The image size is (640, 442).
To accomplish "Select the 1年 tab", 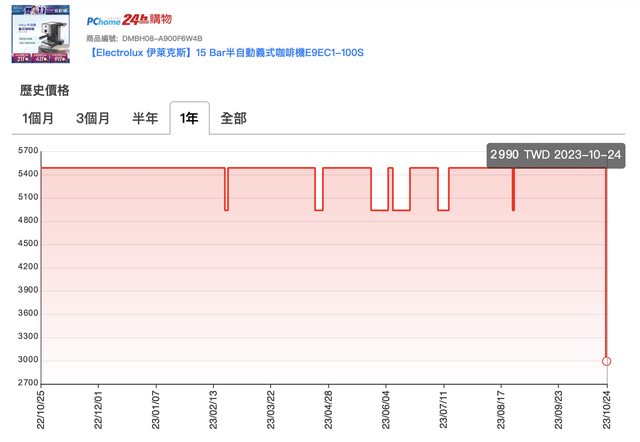I will (189, 118).
